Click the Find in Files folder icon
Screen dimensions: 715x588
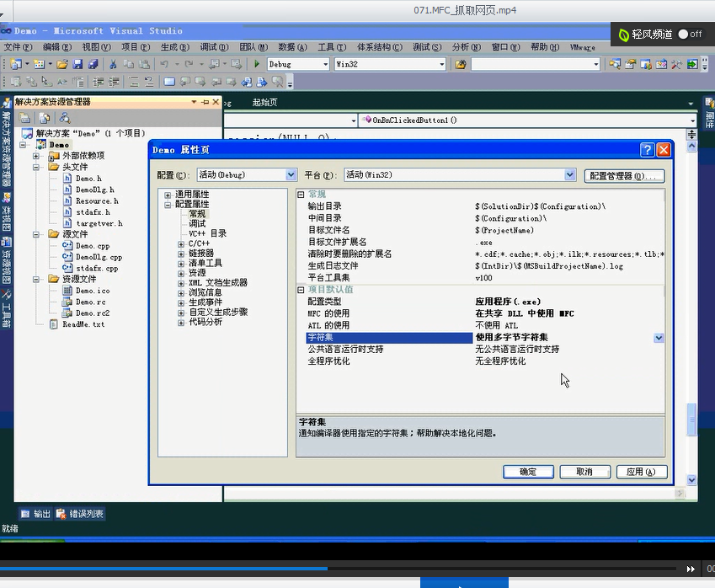[x=461, y=64]
